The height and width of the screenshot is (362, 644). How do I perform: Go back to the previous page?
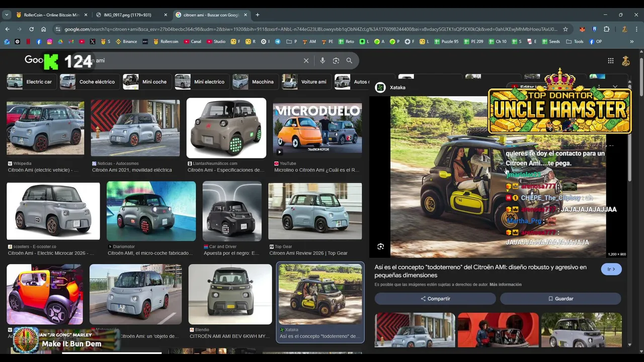(x=7, y=29)
